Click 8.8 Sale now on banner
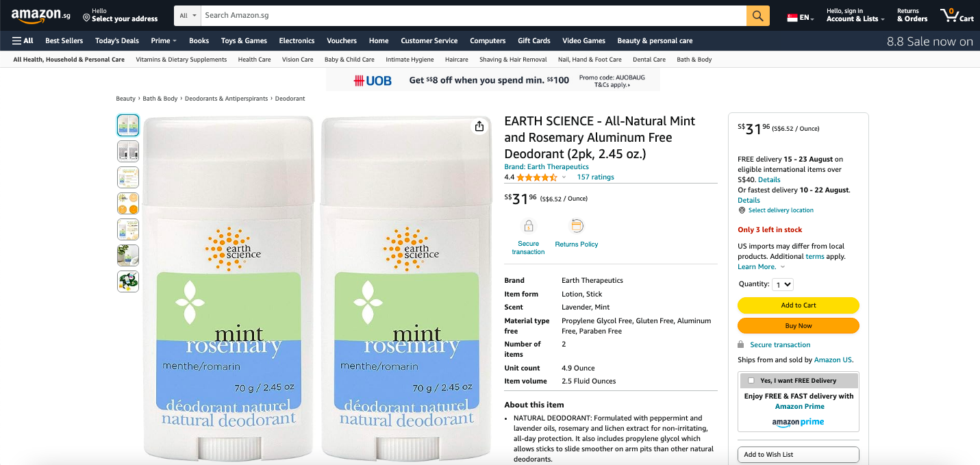The width and height of the screenshot is (980, 465). (x=930, y=42)
